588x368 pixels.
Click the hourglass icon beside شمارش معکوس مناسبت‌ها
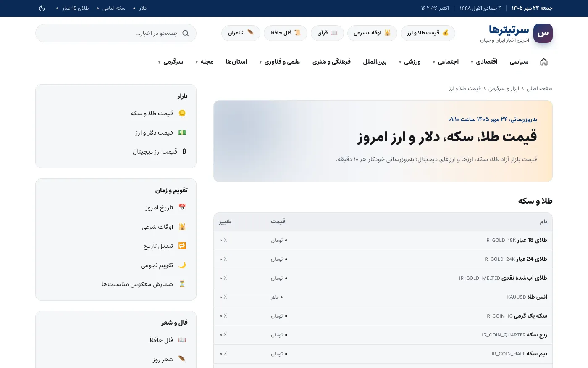click(182, 284)
